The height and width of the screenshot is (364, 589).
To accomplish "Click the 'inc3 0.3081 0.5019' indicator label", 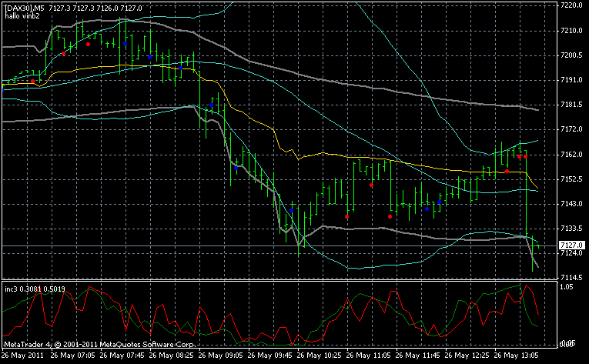I will coord(35,289).
